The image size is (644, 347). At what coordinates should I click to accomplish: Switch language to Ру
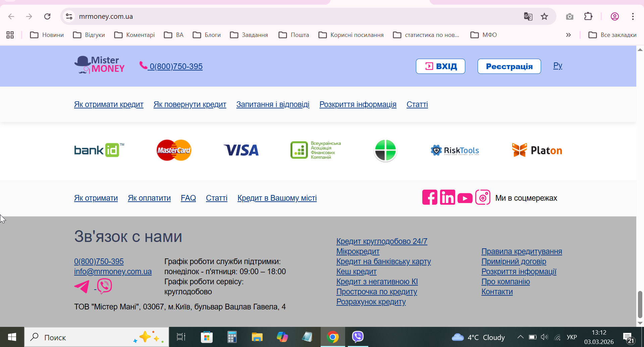click(558, 65)
